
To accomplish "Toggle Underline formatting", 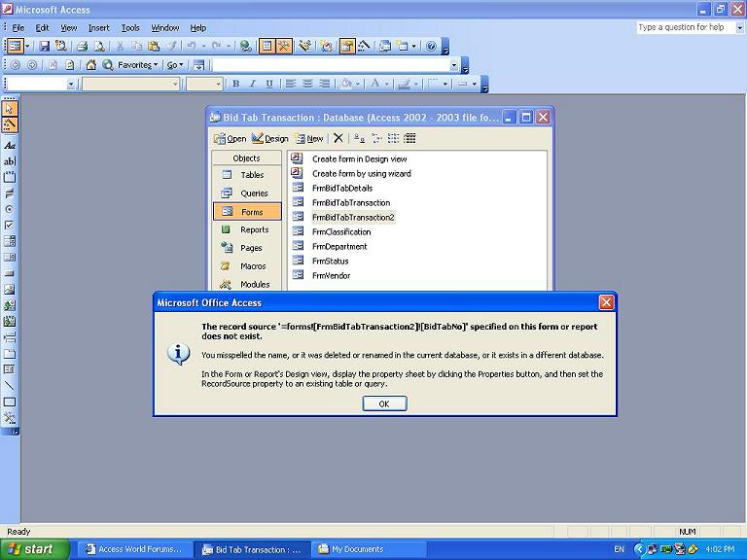I will (x=269, y=84).
